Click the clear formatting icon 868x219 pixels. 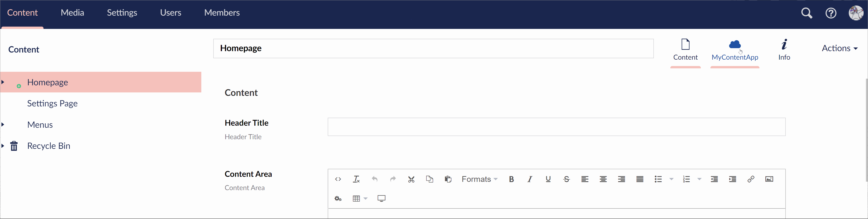point(356,179)
